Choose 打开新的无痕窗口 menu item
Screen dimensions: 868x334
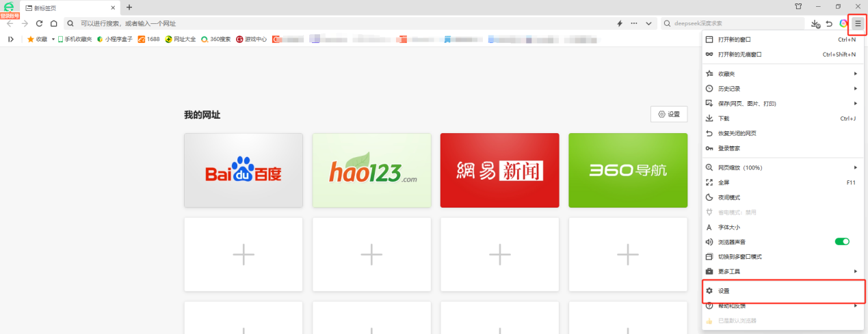click(739, 54)
